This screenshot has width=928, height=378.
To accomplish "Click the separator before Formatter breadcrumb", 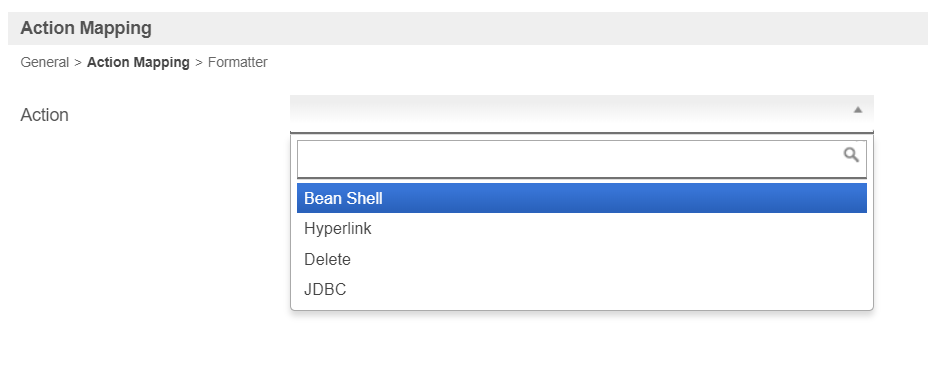I will coord(199,62).
